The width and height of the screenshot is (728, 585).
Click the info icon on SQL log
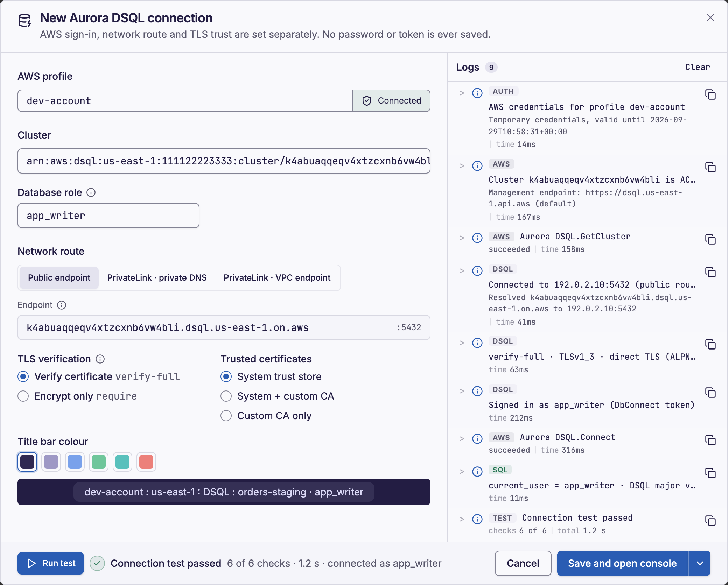click(x=477, y=472)
